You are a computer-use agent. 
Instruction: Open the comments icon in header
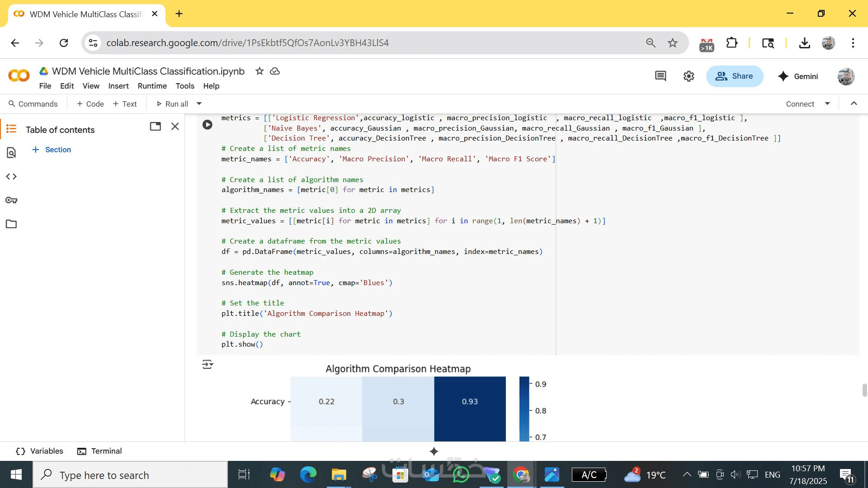tap(660, 76)
